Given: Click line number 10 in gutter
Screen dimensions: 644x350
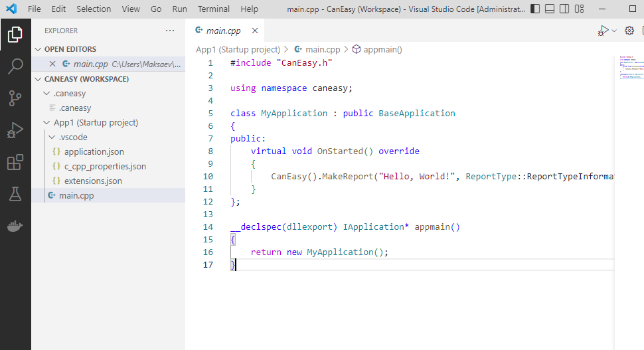Looking at the screenshot, I should [208, 177].
